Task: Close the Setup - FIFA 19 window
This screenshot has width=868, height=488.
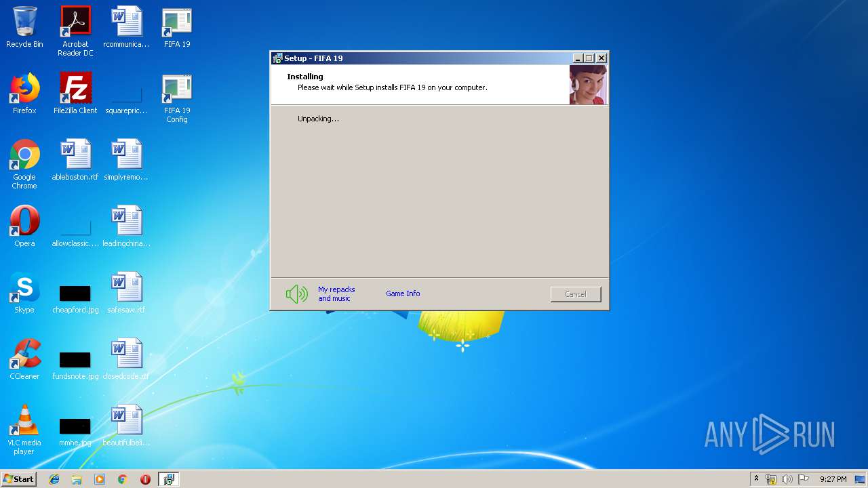Action: 601,58
